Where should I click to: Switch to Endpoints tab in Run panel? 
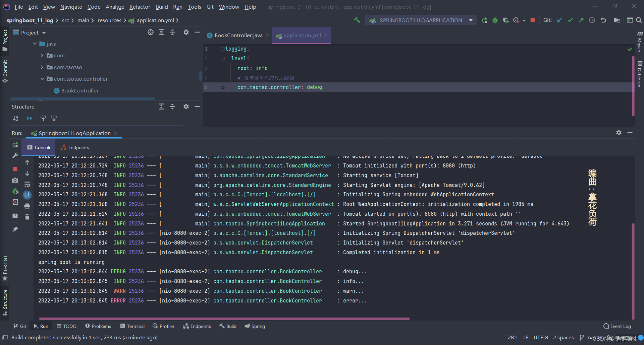74,147
